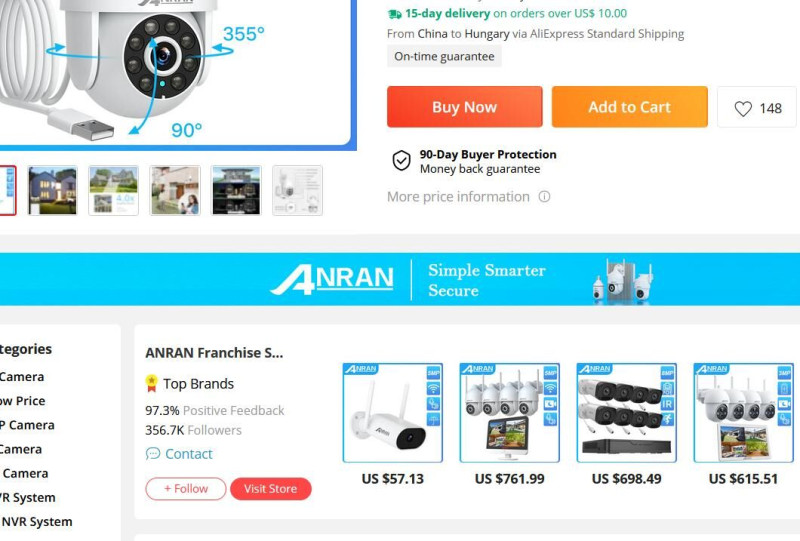
Task: Click the green delivery truck icon
Action: tap(394, 14)
